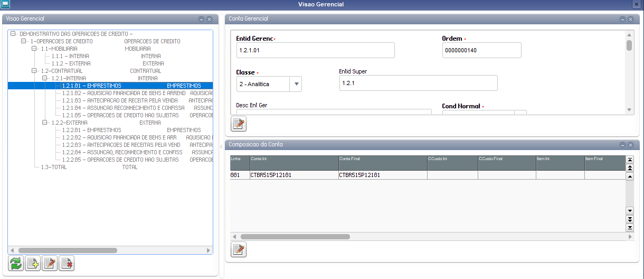Collapse the 1.2.2-EXTERNA node

(45, 123)
